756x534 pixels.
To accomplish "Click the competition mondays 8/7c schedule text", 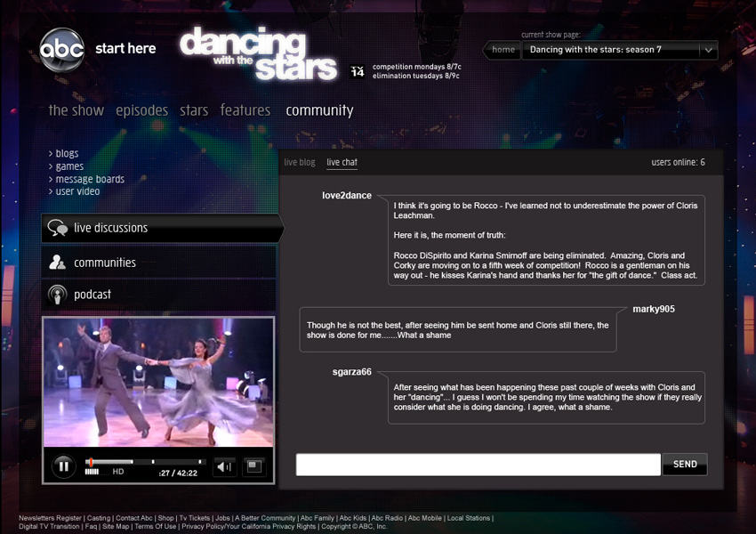I will point(416,67).
